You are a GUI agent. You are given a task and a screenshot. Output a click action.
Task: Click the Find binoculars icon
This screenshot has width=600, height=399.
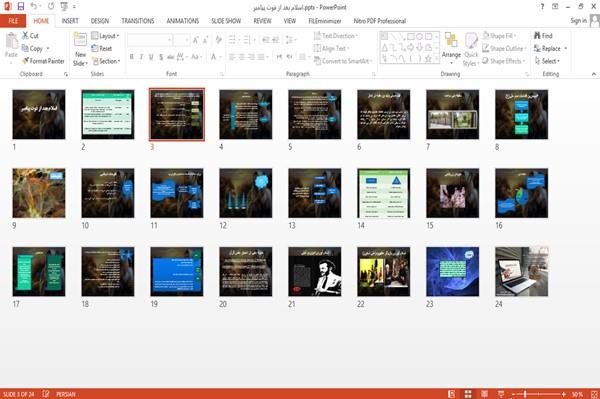tap(537, 36)
